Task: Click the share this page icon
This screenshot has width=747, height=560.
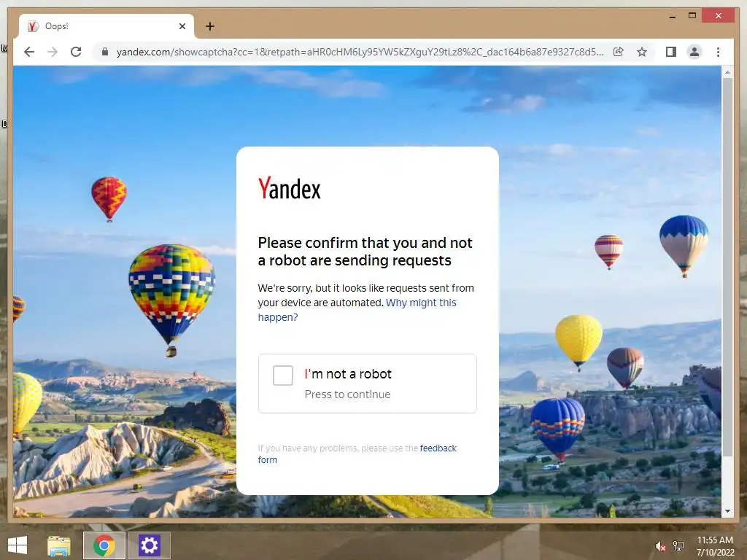Action: (x=619, y=52)
